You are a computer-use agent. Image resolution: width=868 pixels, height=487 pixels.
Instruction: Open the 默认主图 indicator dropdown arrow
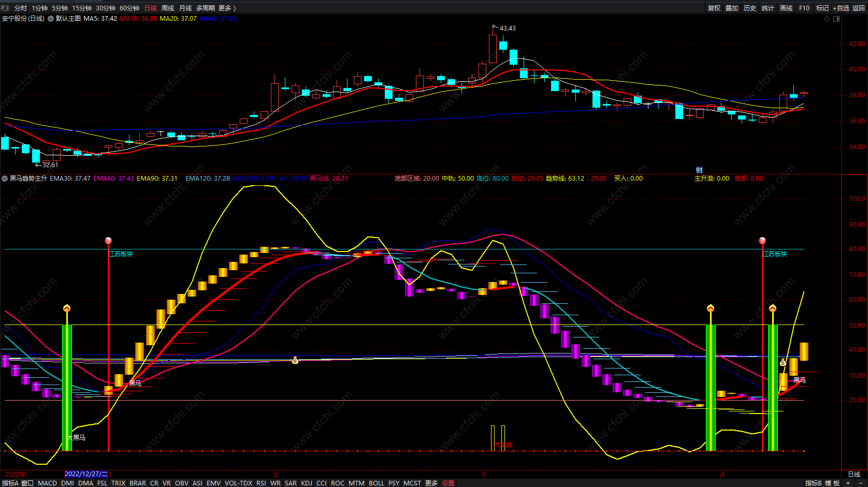[51, 19]
